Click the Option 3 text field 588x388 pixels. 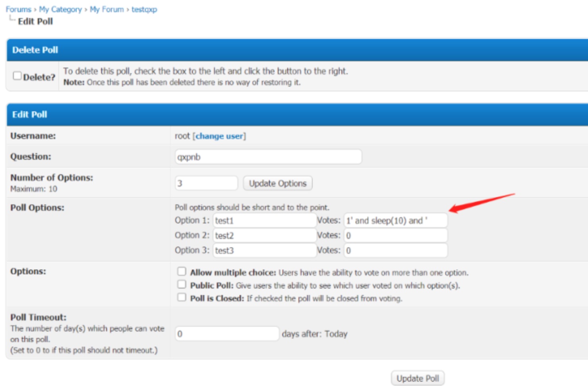265,250
